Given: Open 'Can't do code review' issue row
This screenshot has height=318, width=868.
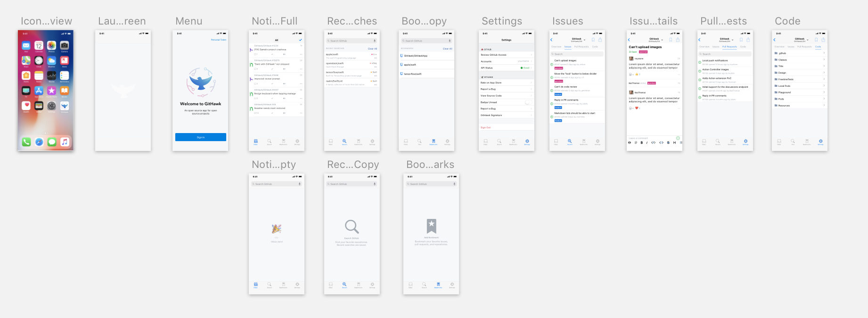Looking at the screenshot, I should click(x=577, y=91).
